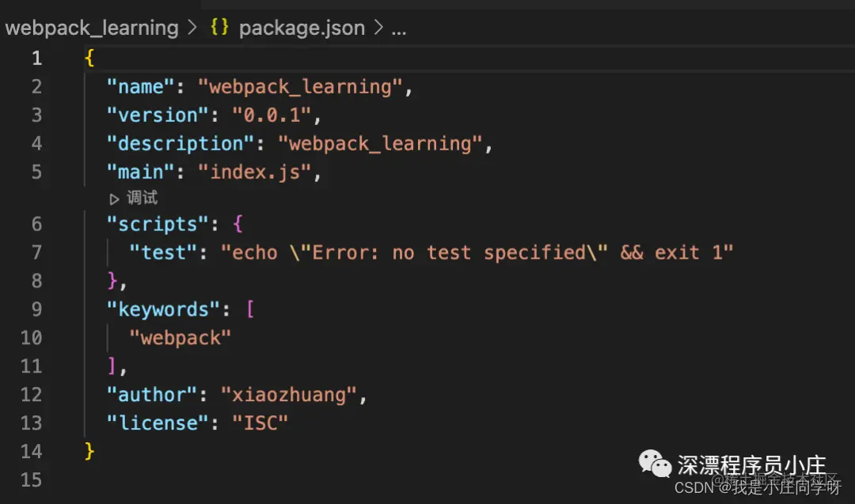Click the opening yellow brace on line 1
Image resolution: width=855 pixels, height=504 pixels.
click(x=89, y=58)
